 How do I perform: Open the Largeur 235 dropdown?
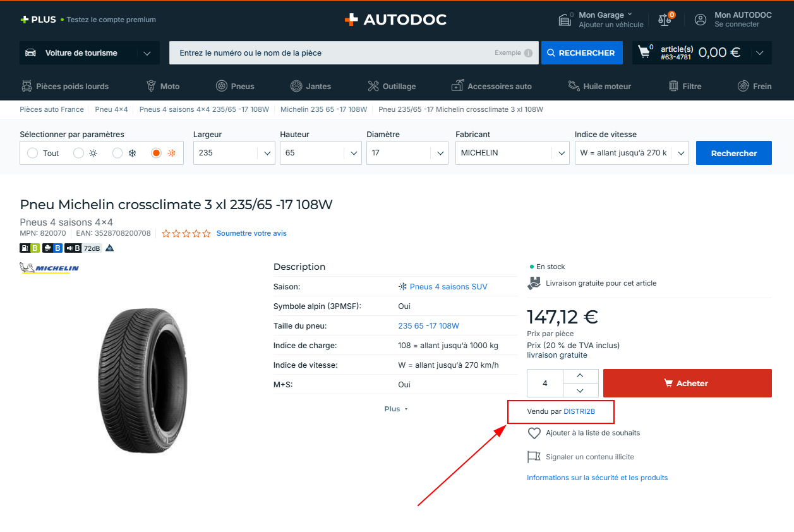tap(234, 153)
